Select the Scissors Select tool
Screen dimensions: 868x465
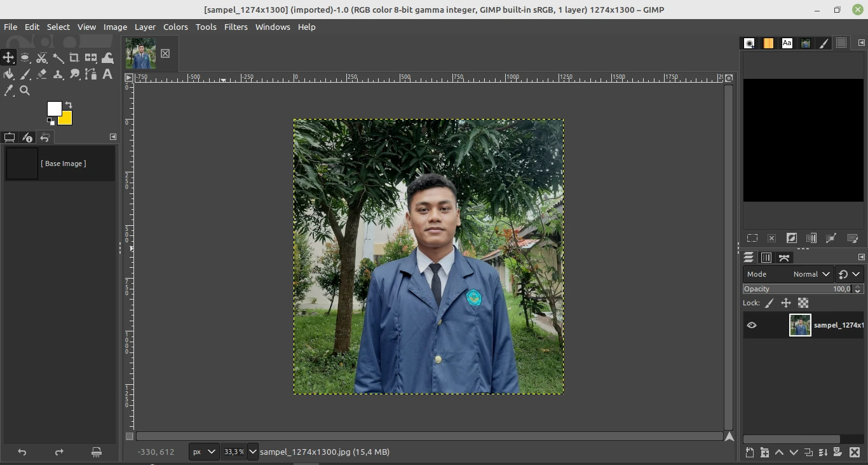click(x=41, y=58)
